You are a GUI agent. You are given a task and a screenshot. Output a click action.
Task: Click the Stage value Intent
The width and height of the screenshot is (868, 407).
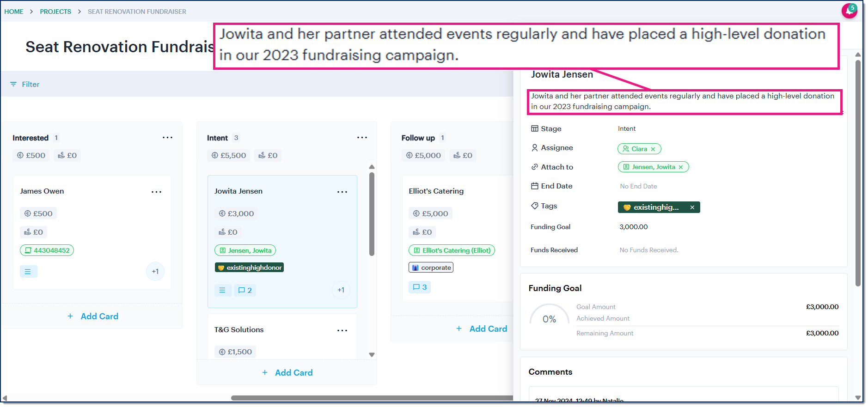click(x=627, y=128)
